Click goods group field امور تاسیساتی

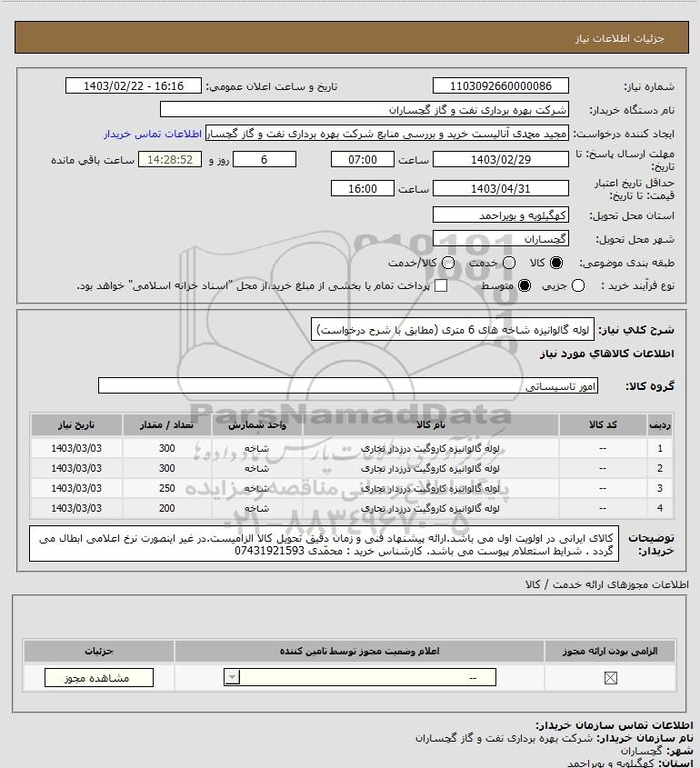pos(348,386)
